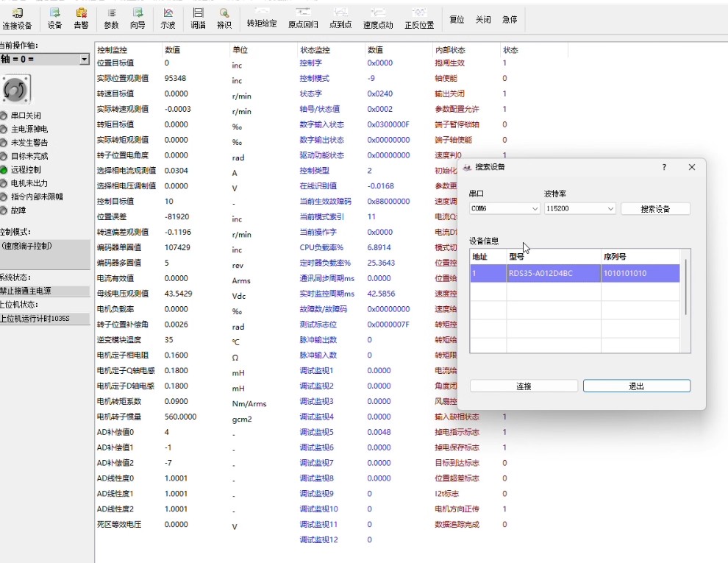The height and width of the screenshot is (563, 728).
Task: Open the 辨识 identification tool
Action: click(x=224, y=19)
